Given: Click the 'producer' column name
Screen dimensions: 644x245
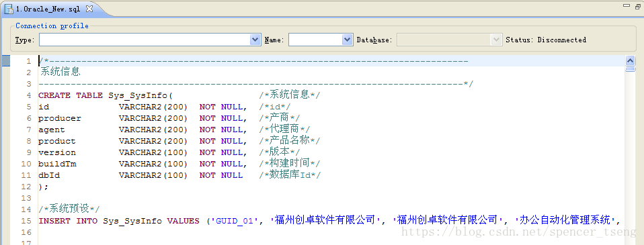Looking at the screenshot, I should (60, 119).
